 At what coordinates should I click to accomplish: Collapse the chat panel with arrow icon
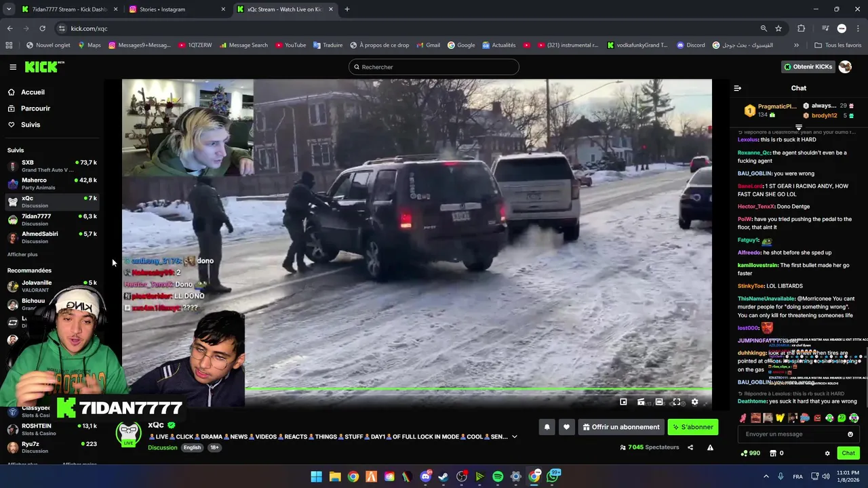(738, 88)
